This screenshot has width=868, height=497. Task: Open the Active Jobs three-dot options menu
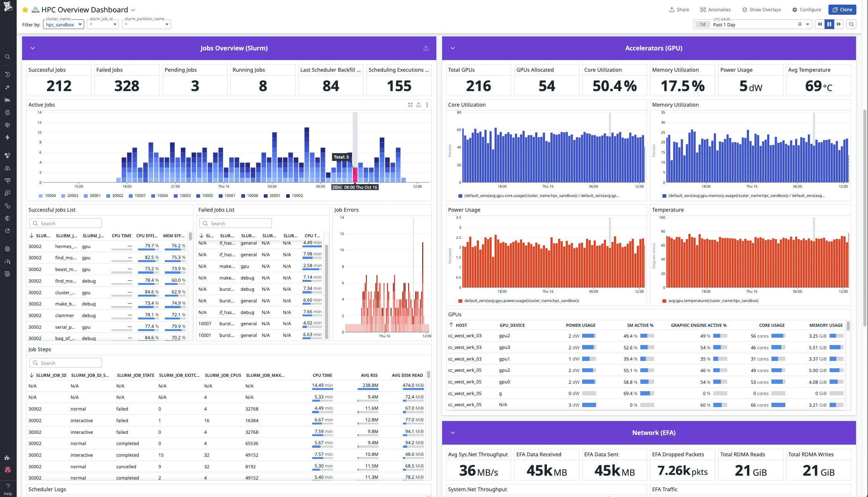coord(427,105)
